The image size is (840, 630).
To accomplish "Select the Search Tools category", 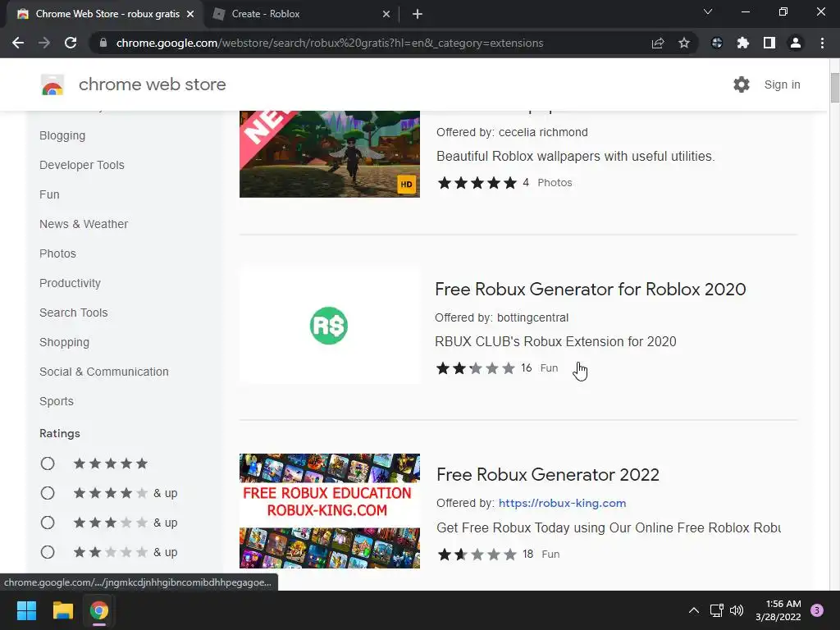I will pyautogui.click(x=73, y=313).
